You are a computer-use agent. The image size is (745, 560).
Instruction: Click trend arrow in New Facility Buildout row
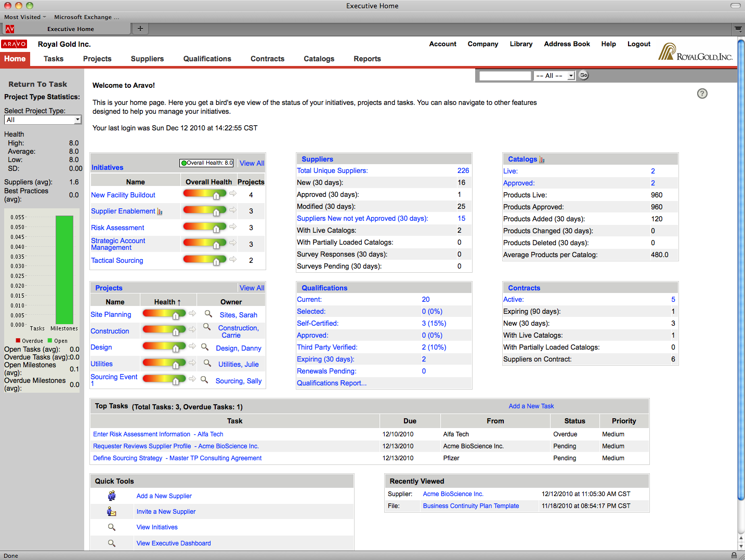pyautogui.click(x=233, y=194)
